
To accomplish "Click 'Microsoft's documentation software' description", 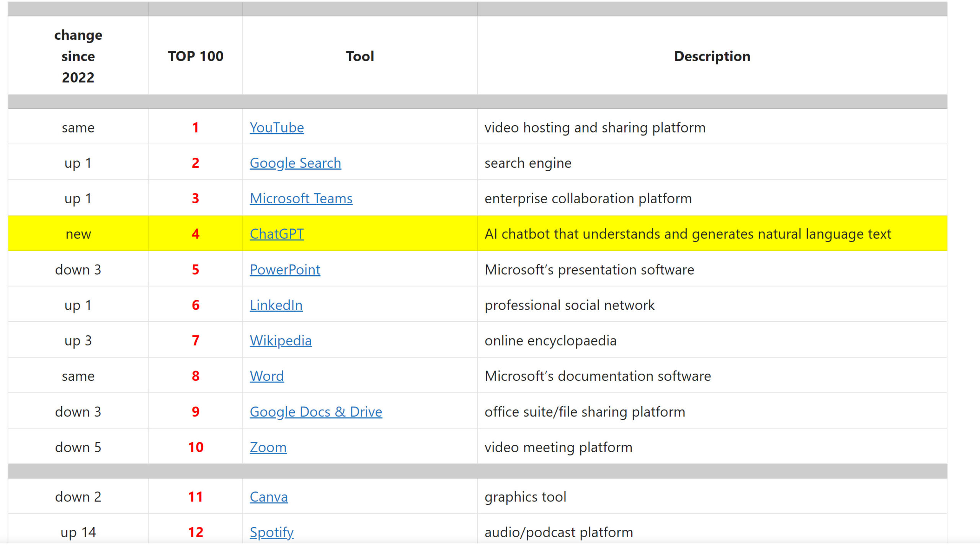I will [x=598, y=376].
